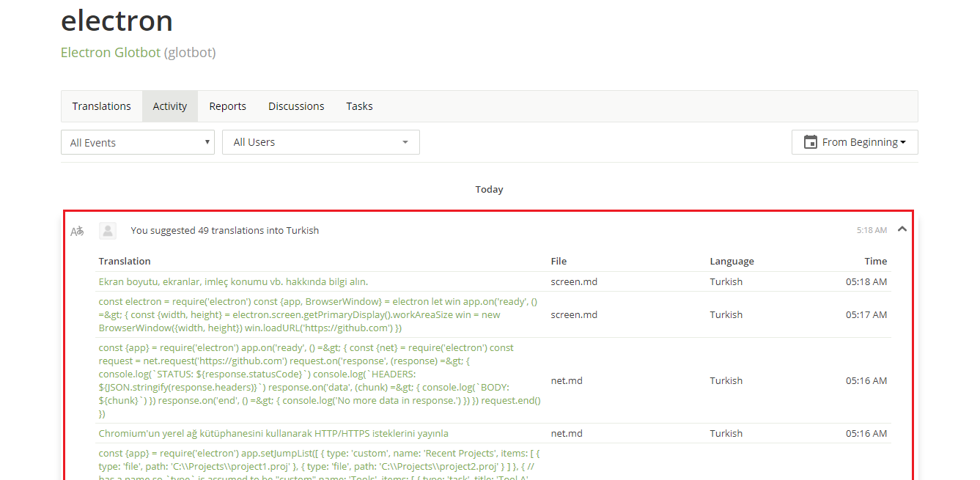Click screen.md in the 05:17 AM row
The width and height of the screenshot is (980, 480).
574,314
